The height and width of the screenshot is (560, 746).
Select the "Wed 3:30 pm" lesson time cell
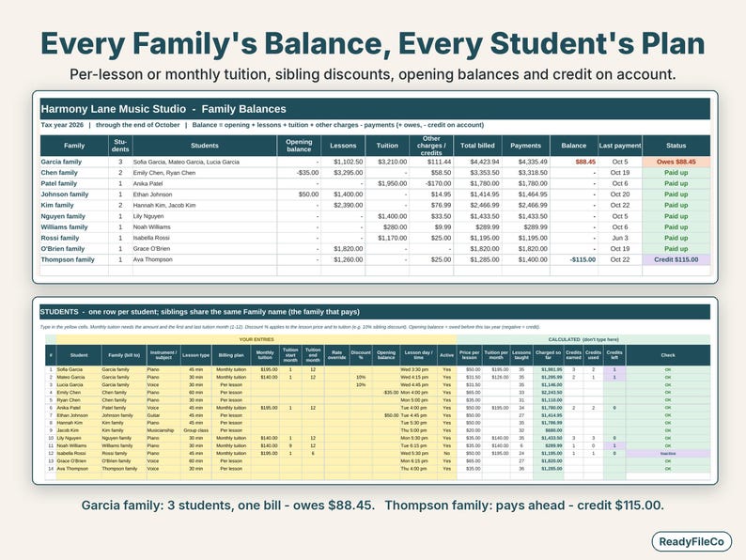419,369
